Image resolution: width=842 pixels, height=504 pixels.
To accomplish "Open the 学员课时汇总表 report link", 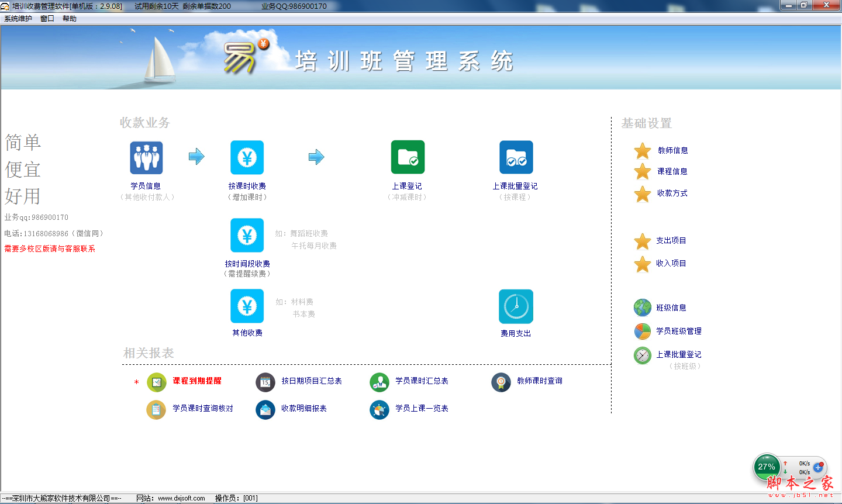I will click(x=422, y=381).
